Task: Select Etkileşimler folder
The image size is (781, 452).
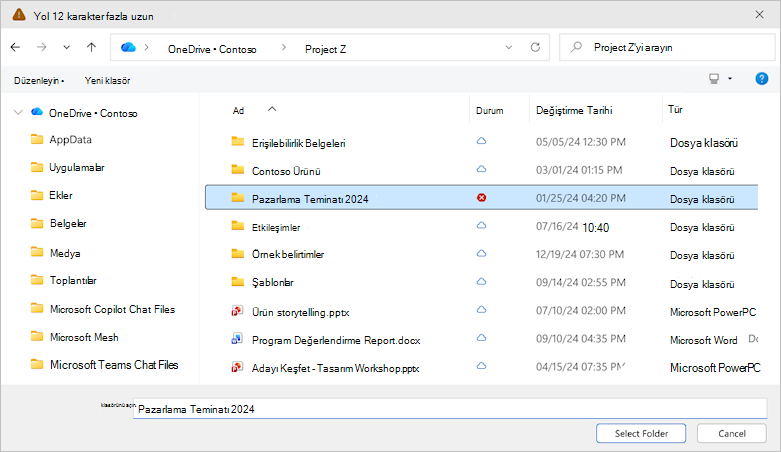Action: [276, 227]
